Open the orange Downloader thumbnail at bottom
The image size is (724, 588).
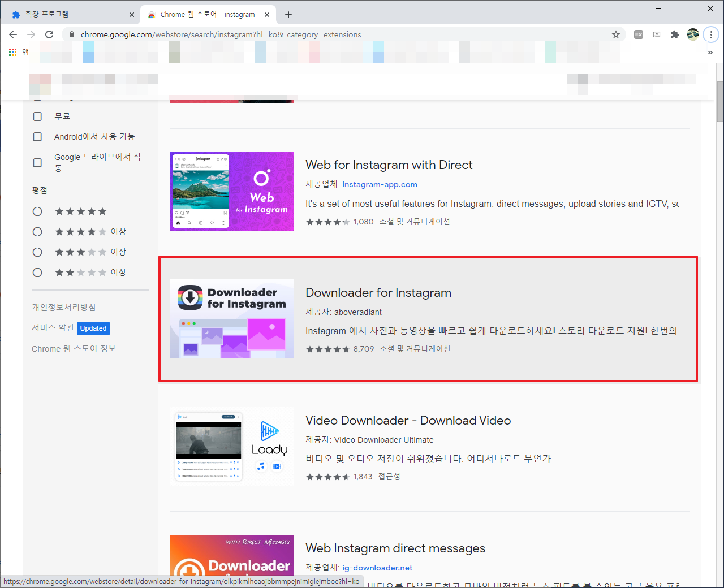[x=232, y=555]
